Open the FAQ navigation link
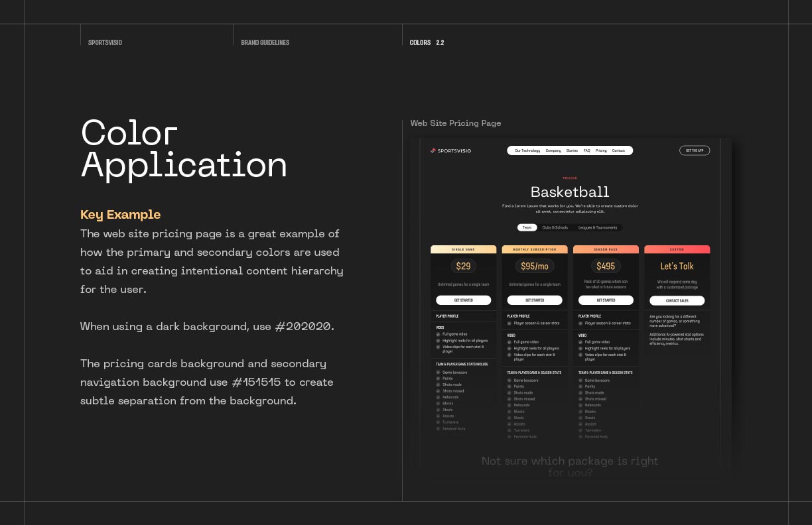812x525 pixels. (x=587, y=150)
